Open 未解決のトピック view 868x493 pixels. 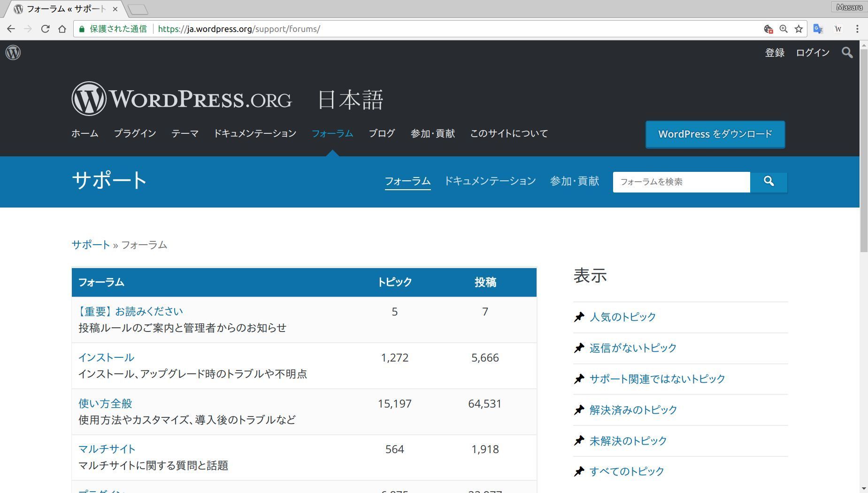click(x=628, y=441)
